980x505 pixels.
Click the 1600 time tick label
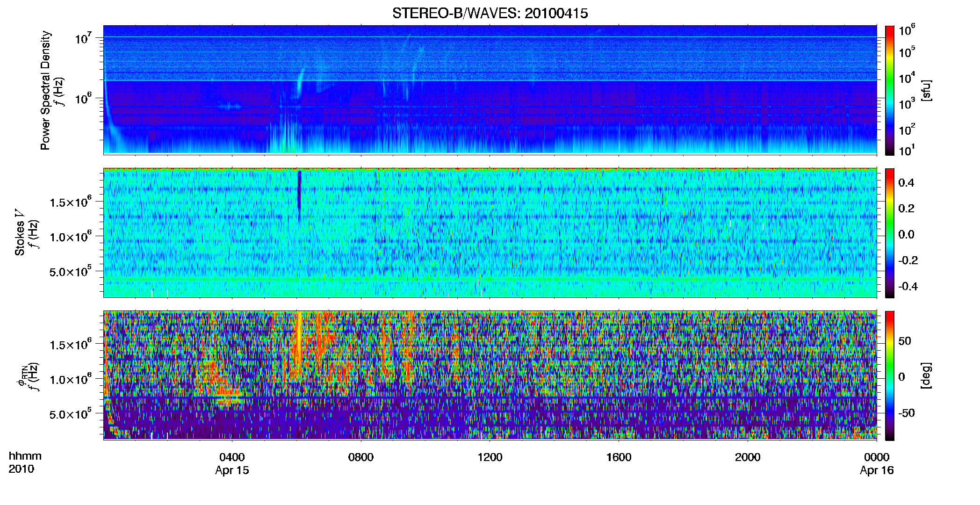click(x=619, y=457)
